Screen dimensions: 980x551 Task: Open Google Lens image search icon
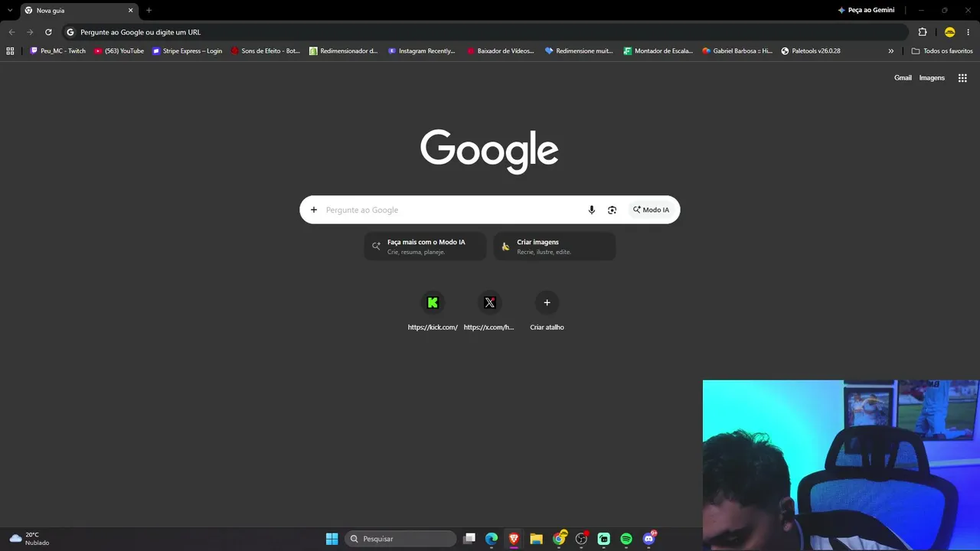(x=612, y=210)
